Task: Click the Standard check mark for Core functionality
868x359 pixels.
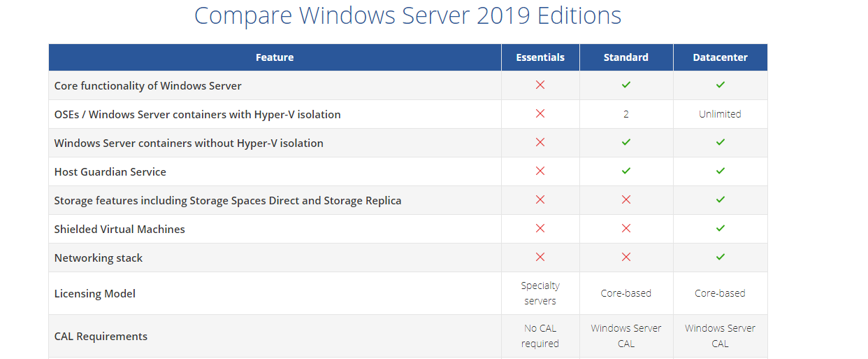Action: pos(626,85)
